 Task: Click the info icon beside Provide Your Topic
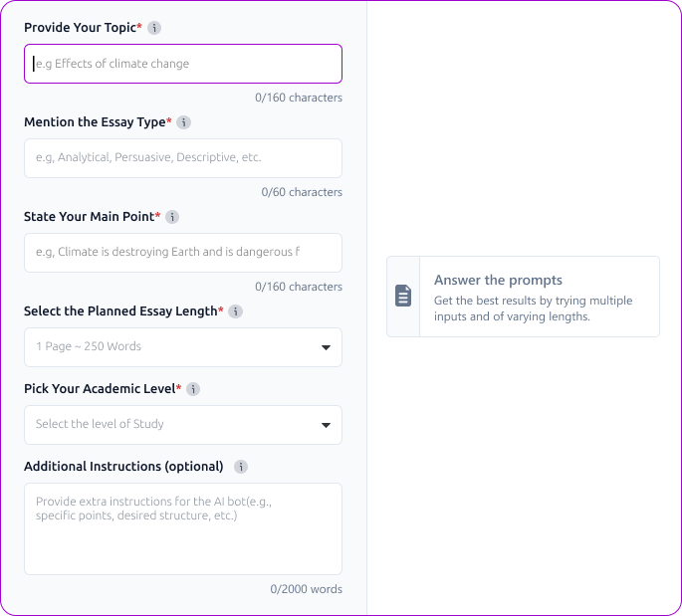coord(154,28)
